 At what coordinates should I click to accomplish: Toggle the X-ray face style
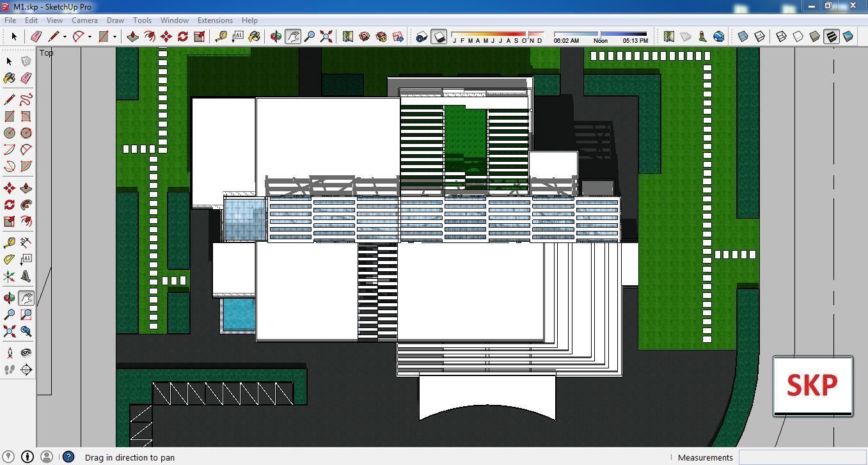[x=743, y=36]
